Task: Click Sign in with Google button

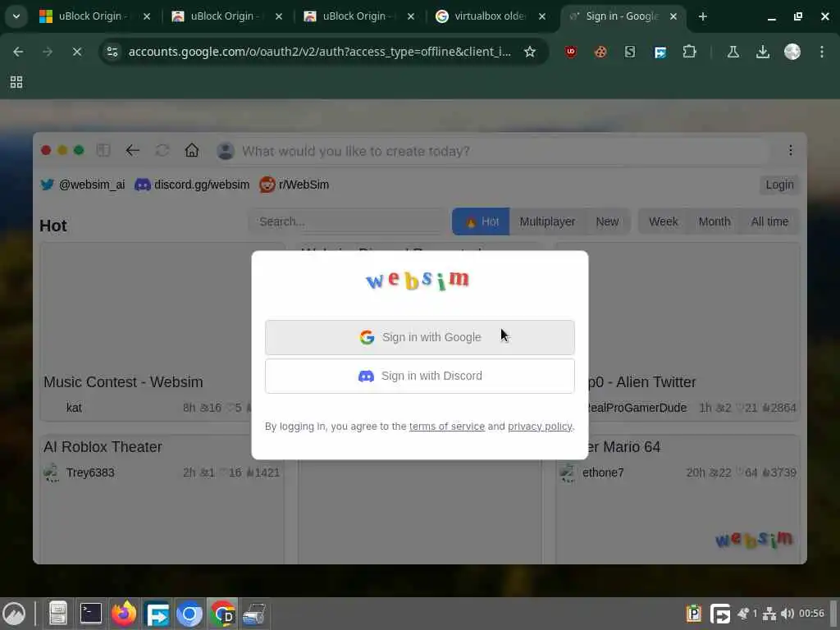Action: 420,337
